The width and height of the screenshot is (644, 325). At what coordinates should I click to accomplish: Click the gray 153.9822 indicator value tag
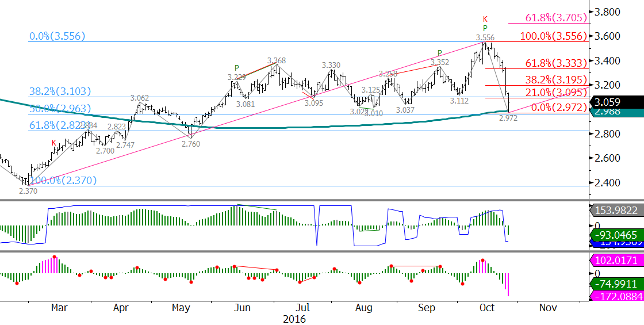pyautogui.click(x=617, y=211)
